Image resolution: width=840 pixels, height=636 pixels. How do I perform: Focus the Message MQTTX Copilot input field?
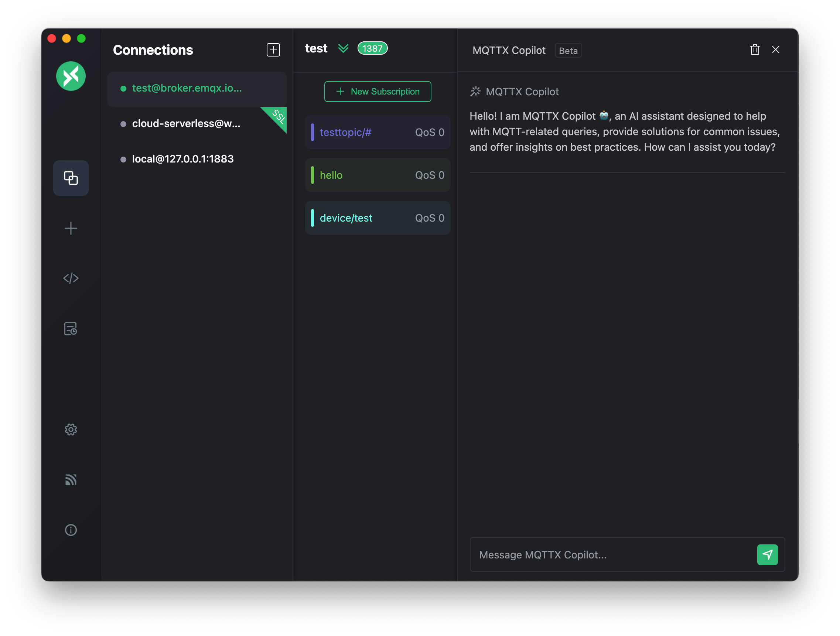point(611,555)
